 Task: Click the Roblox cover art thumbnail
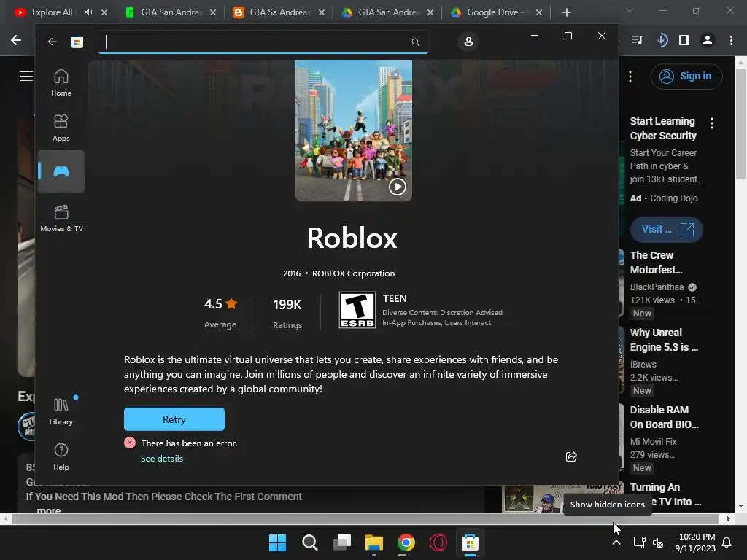354,130
